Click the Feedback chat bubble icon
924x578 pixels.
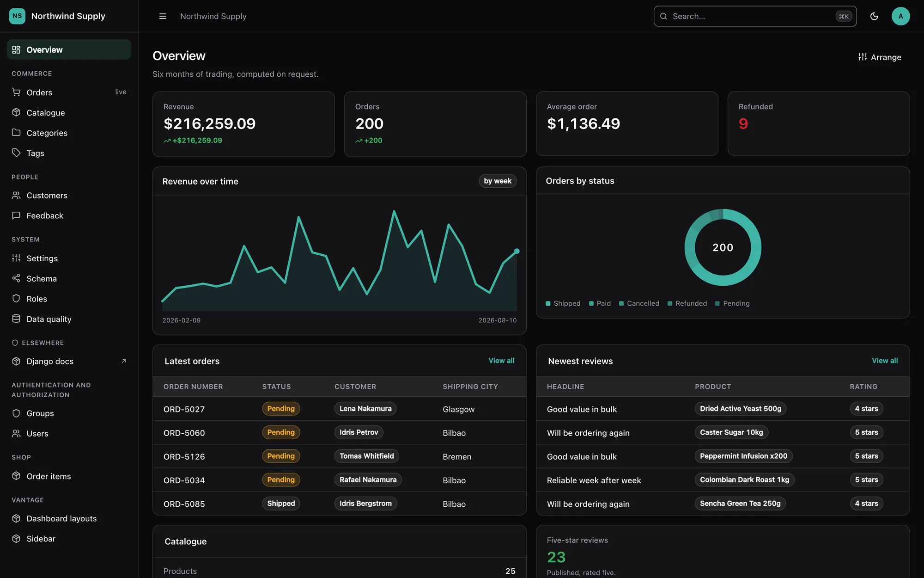point(16,215)
